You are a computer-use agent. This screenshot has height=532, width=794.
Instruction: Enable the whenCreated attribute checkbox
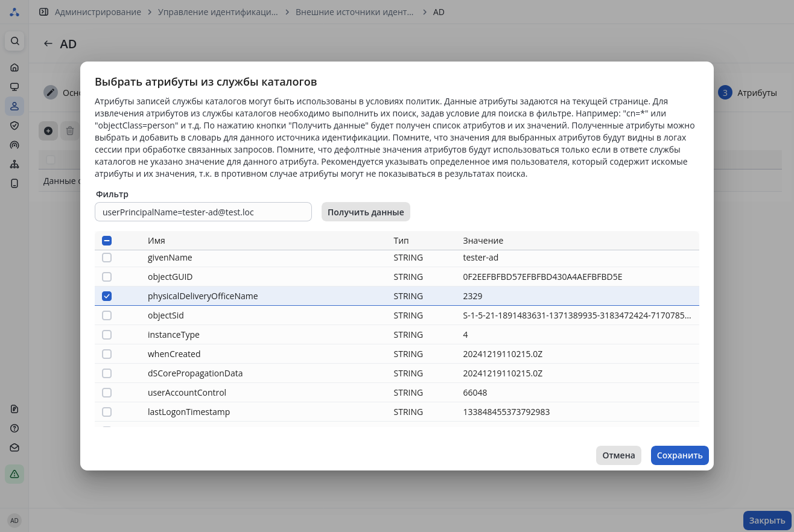pyautogui.click(x=107, y=354)
